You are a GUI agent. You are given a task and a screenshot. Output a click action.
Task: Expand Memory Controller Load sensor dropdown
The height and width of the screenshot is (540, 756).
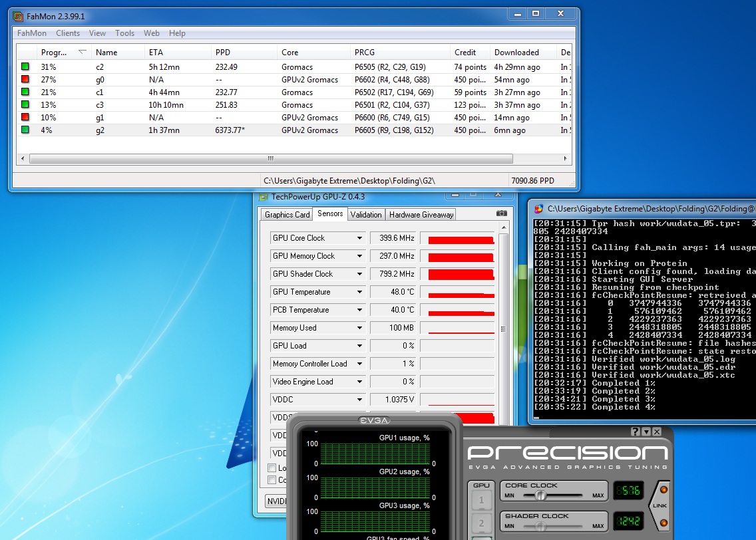point(359,364)
